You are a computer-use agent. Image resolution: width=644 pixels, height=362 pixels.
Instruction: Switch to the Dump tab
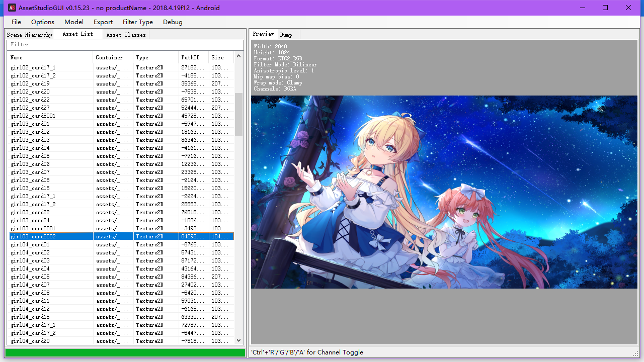tap(286, 35)
